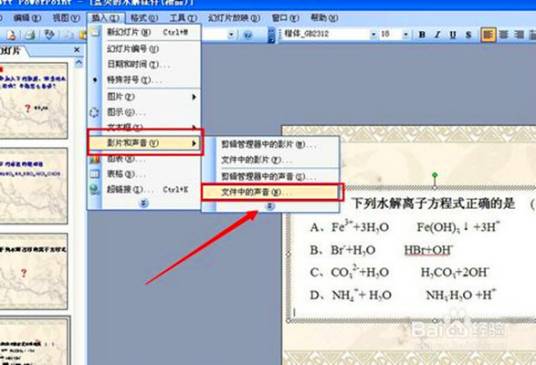Select the third slide thumbnail with black heading

click(x=33, y=271)
